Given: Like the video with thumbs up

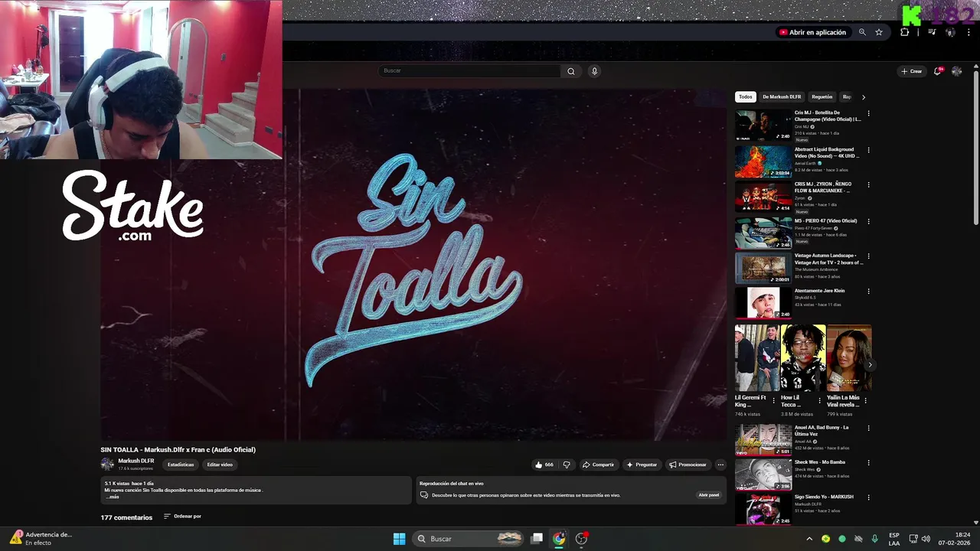Looking at the screenshot, I should coord(544,465).
